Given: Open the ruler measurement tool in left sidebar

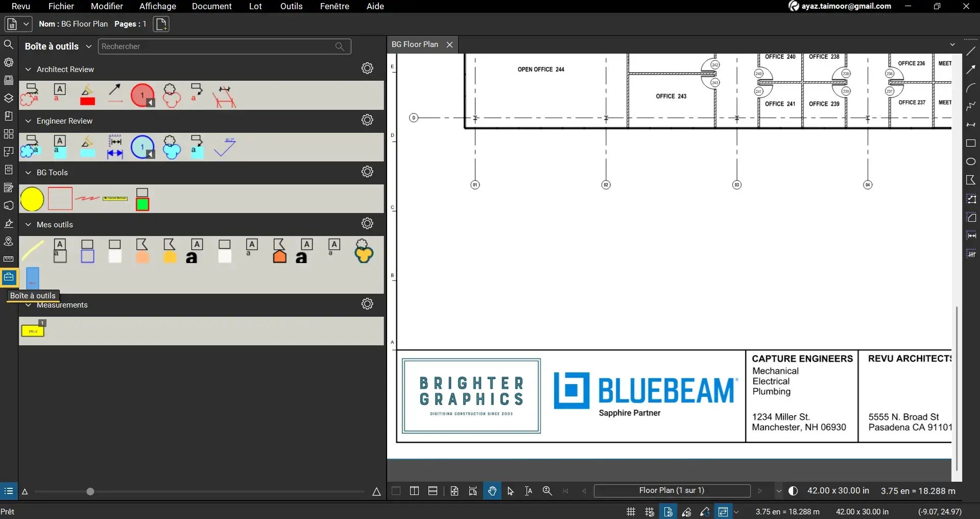Looking at the screenshot, I should (9, 259).
